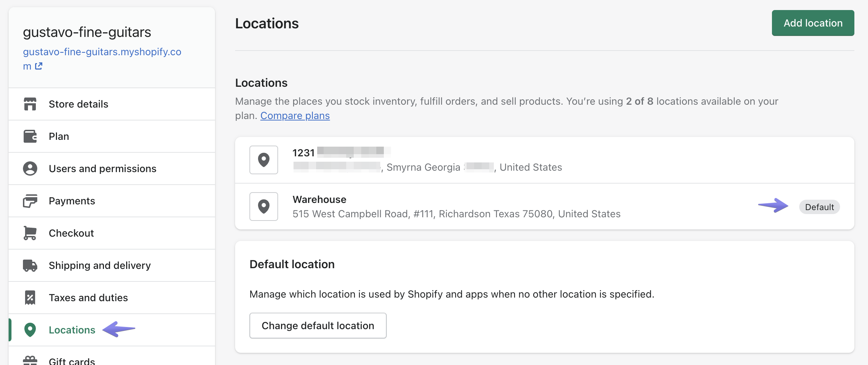Open external link icon beside store URL
The width and height of the screenshot is (868, 365).
pyautogui.click(x=39, y=66)
